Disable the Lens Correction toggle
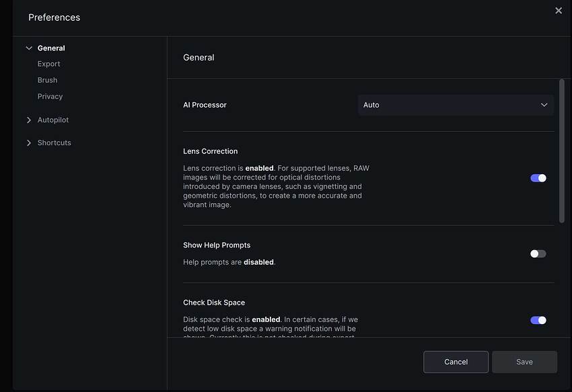The height and width of the screenshot is (392, 572). pyautogui.click(x=538, y=178)
